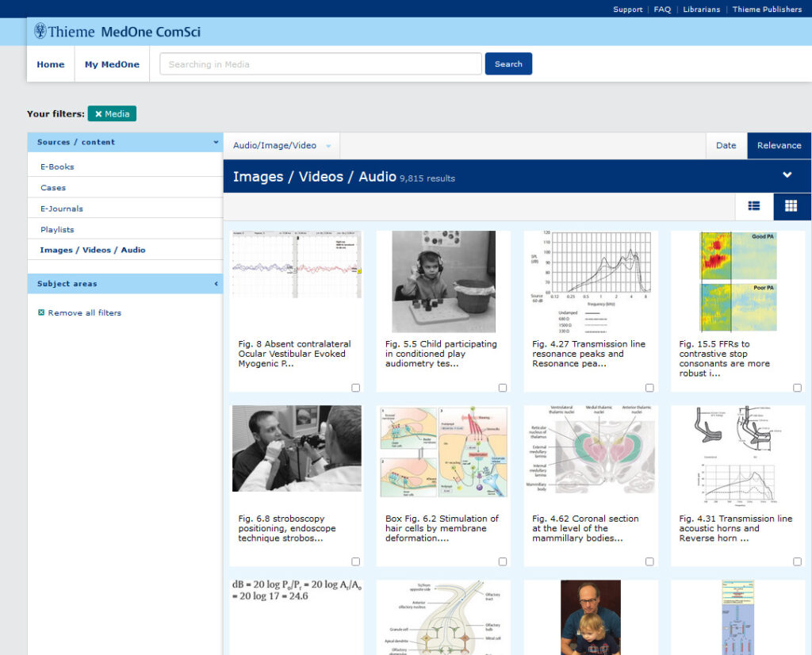Open the Audio/Image/Video dropdown
The width and height of the screenshot is (812, 655).
(x=282, y=145)
